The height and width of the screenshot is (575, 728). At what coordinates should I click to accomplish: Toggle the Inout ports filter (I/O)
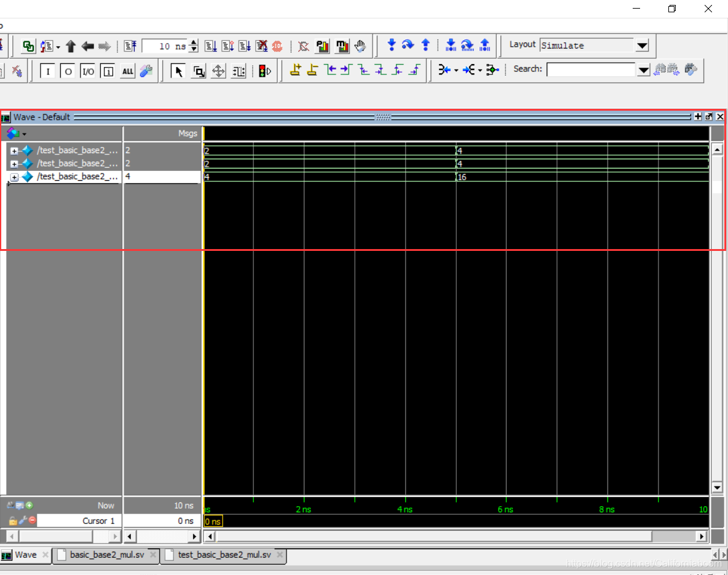88,71
